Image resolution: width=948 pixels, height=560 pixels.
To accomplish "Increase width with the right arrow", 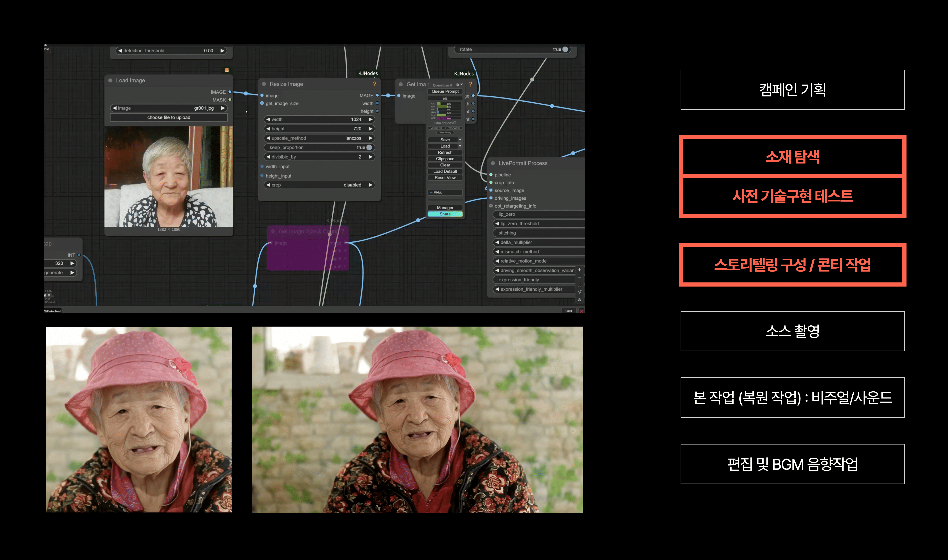I will point(371,119).
